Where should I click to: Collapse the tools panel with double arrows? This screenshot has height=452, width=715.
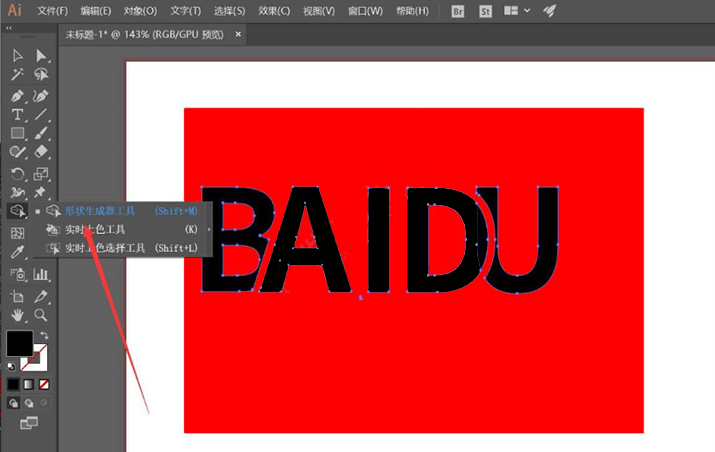[9, 28]
